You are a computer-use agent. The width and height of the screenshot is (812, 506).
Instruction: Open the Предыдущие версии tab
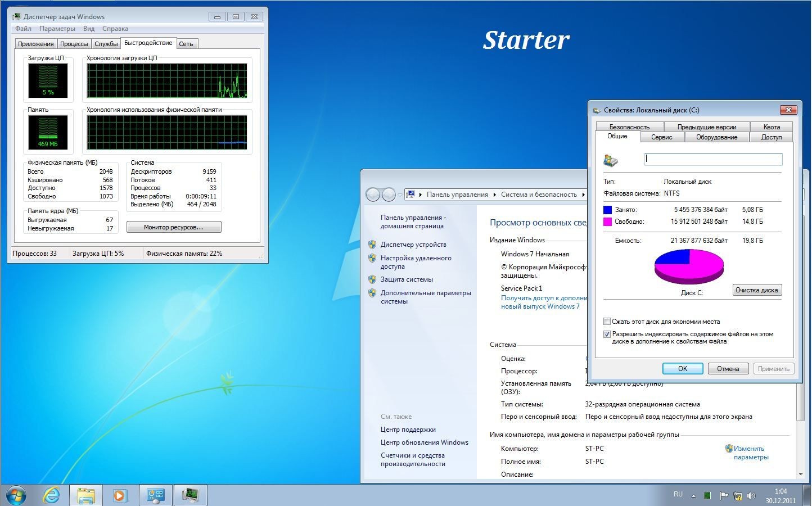(707, 127)
